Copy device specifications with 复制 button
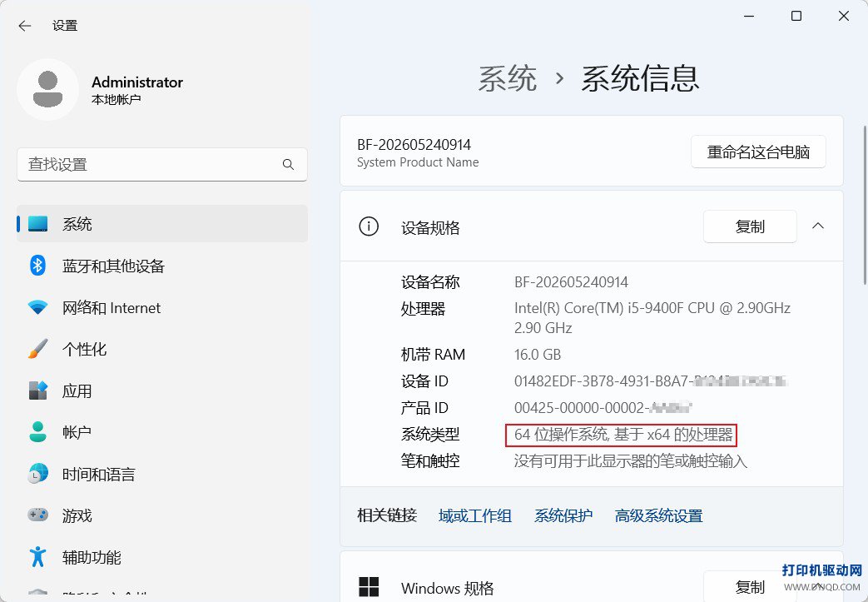The height and width of the screenshot is (602, 868). [x=750, y=226]
